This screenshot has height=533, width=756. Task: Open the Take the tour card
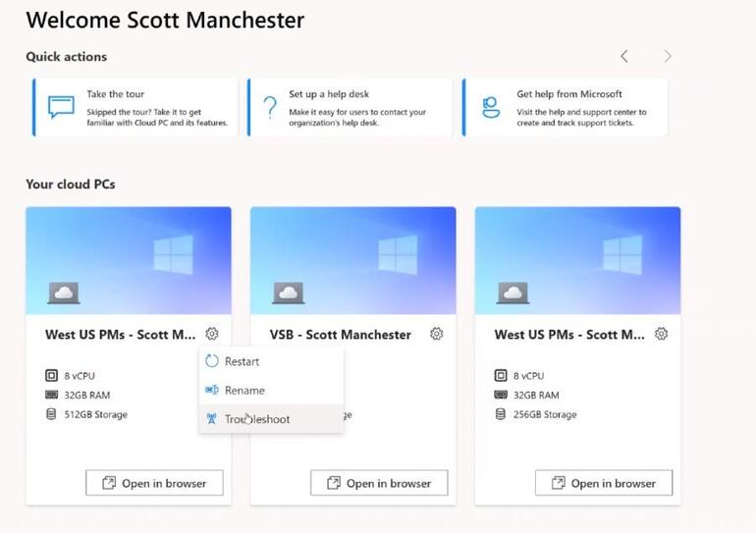(135, 107)
